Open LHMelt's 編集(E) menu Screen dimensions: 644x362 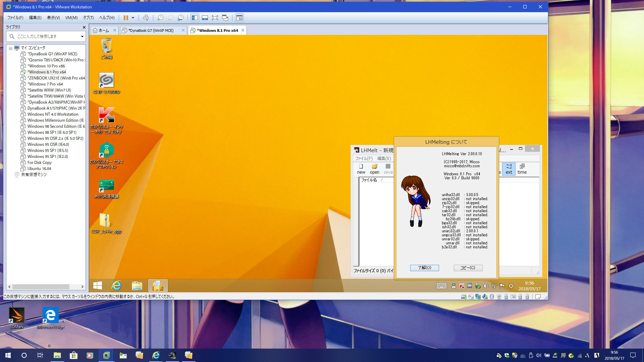384,159
